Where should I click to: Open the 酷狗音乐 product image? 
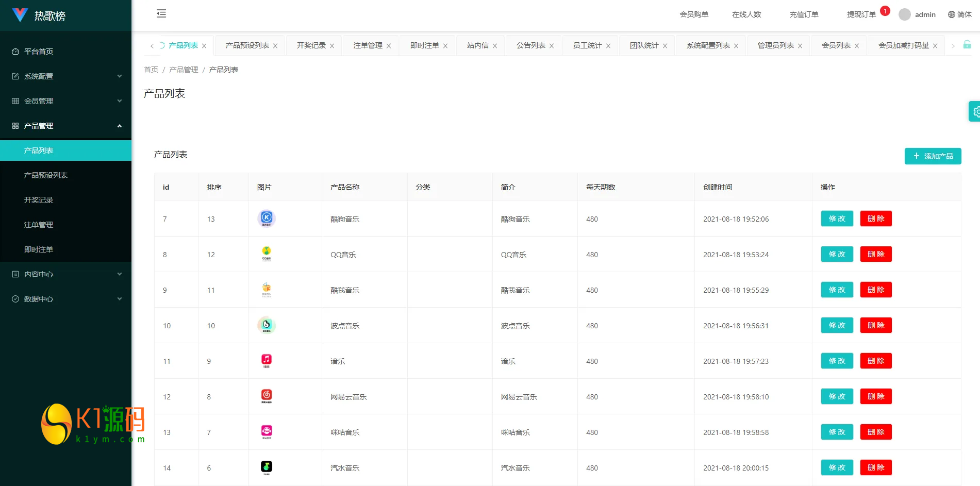[x=267, y=219]
